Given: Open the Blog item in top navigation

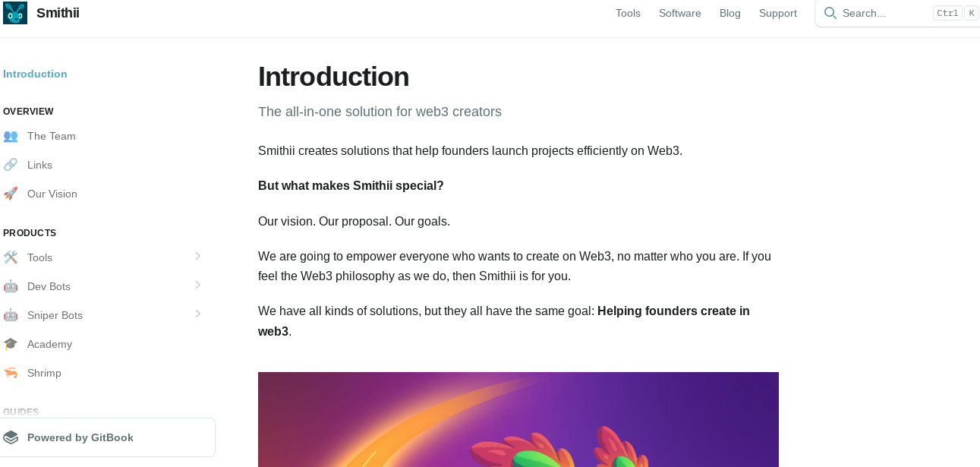Looking at the screenshot, I should [730, 13].
